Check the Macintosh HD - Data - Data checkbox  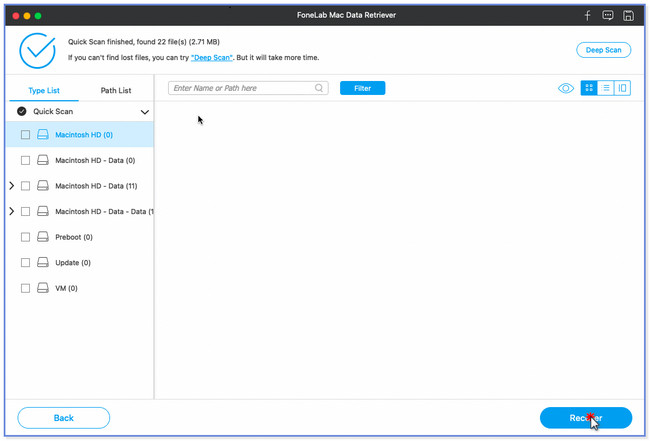tap(25, 211)
